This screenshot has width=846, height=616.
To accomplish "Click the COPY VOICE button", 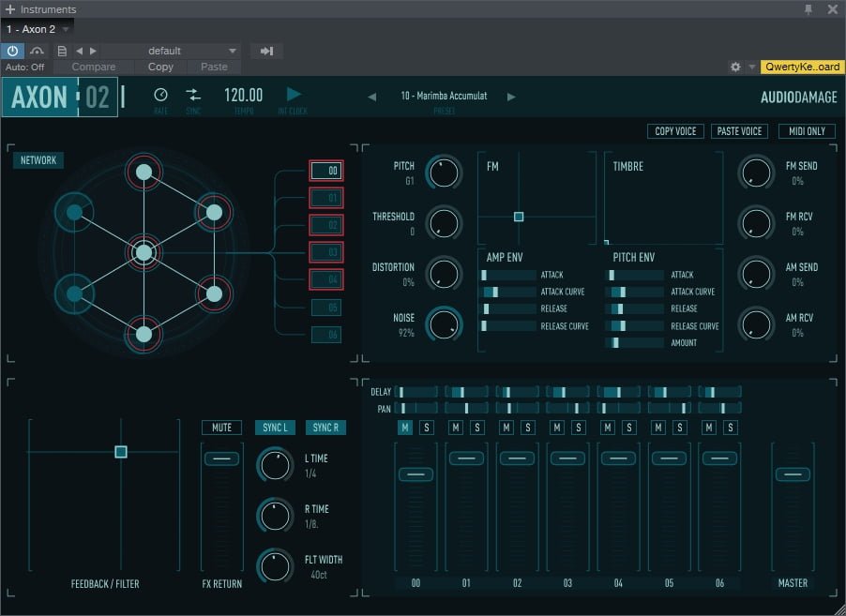I will [674, 131].
